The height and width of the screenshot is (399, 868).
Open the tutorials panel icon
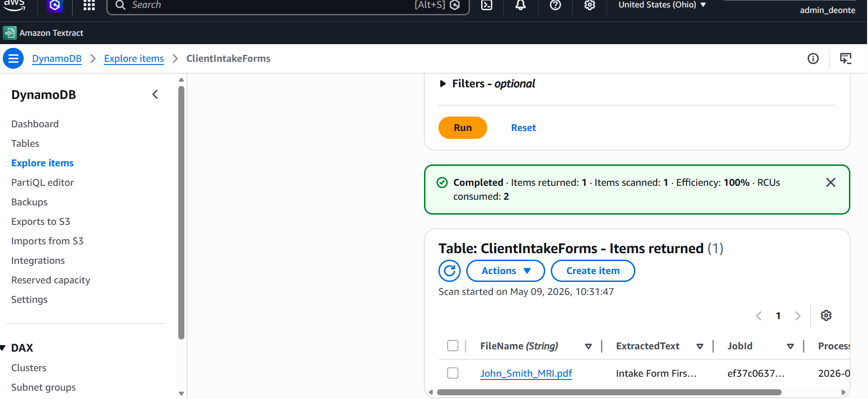click(846, 59)
